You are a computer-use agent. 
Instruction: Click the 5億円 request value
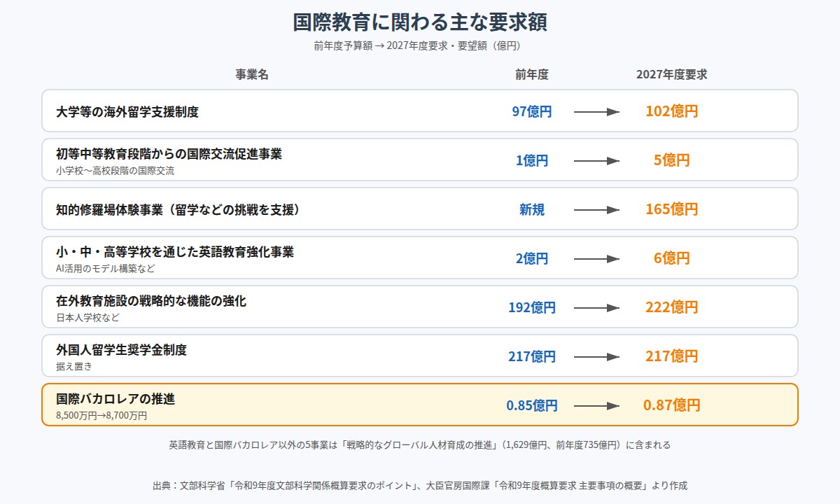coord(672,160)
